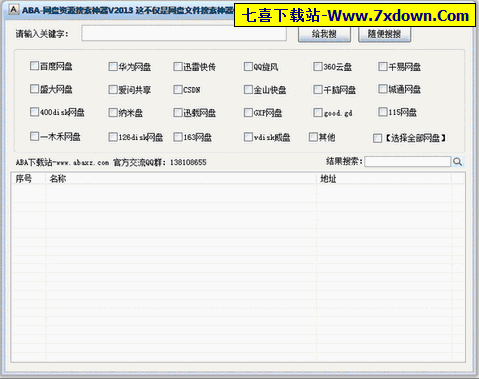Check the 千脑网盘 box

pyautogui.click(x=318, y=89)
